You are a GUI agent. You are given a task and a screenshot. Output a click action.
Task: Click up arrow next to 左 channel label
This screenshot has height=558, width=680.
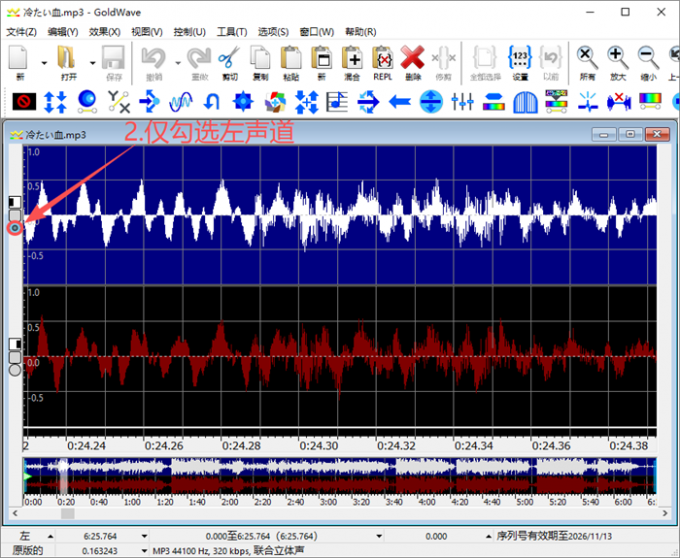pyautogui.click(x=50, y=537)
